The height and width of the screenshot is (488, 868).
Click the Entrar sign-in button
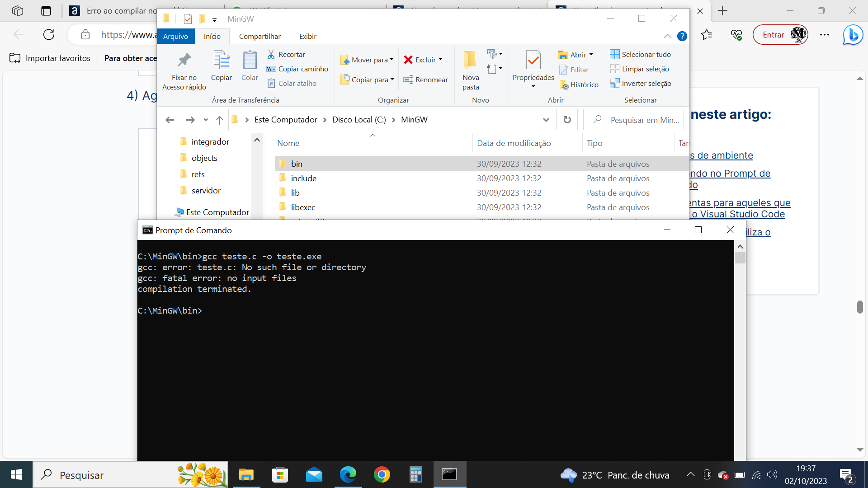[x=780, y=35]
